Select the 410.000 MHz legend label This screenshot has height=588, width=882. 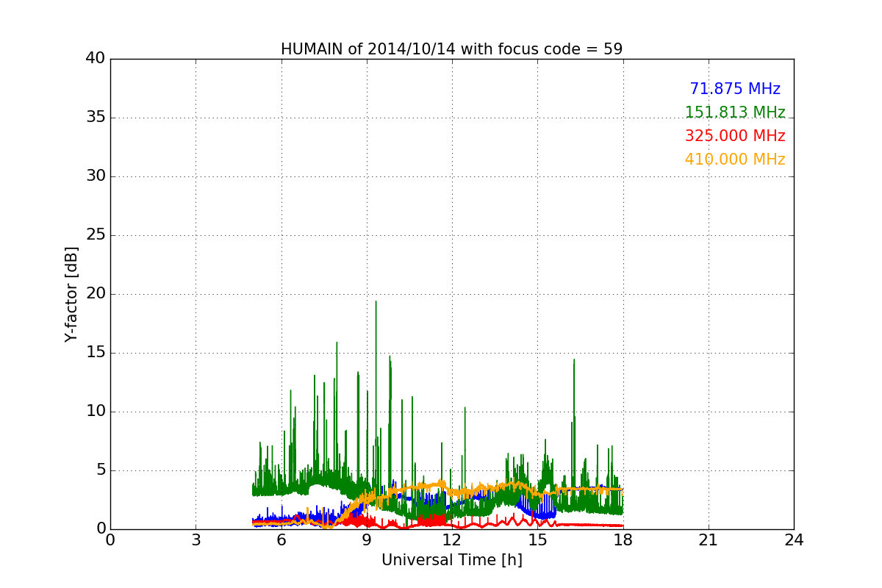point(735,159)
